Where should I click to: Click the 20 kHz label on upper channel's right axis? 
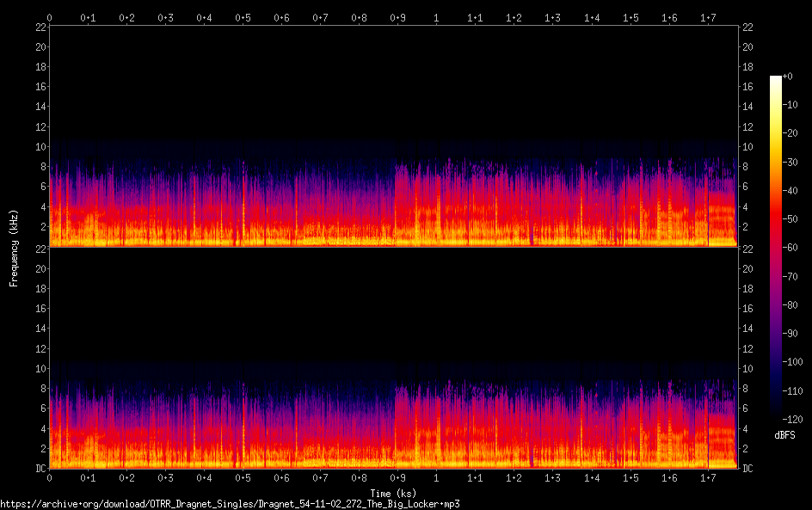748,46
